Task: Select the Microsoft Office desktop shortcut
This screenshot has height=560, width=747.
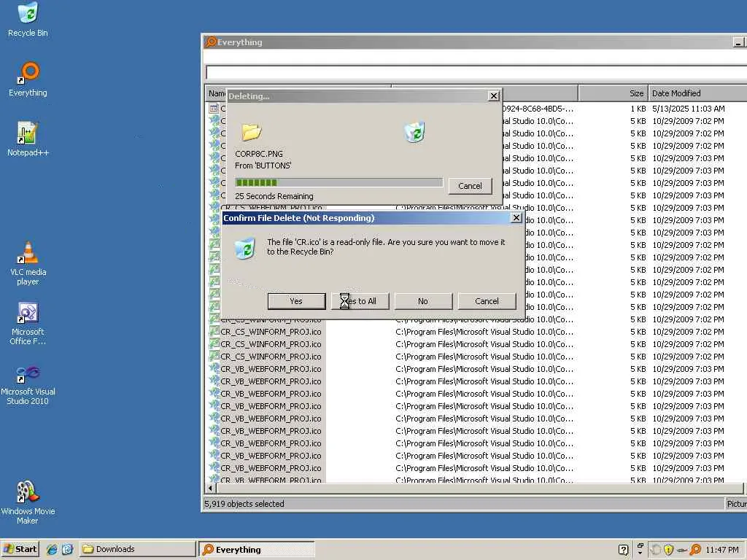Action: click(x=28, y=323)
